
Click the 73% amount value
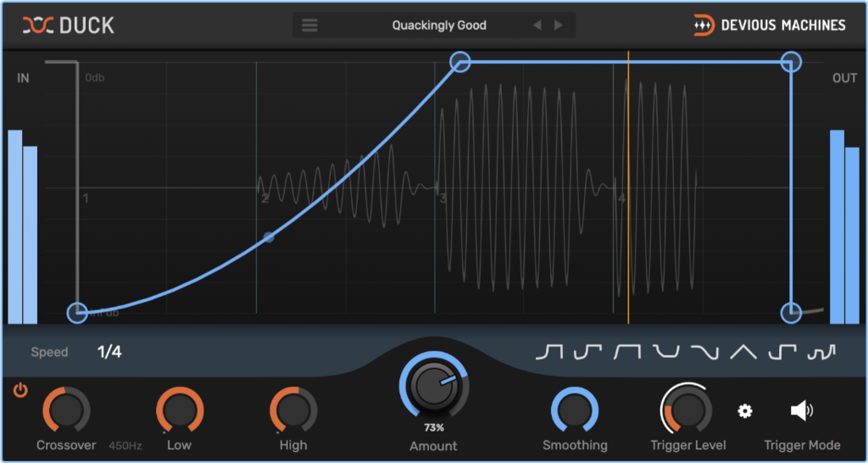[434, 427]
